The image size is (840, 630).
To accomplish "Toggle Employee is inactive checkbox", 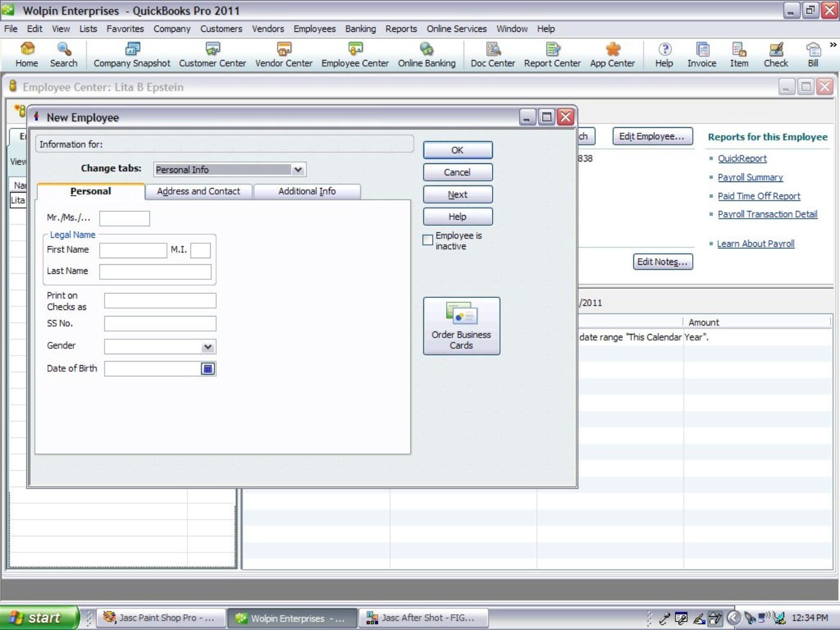I will (428, 240).
